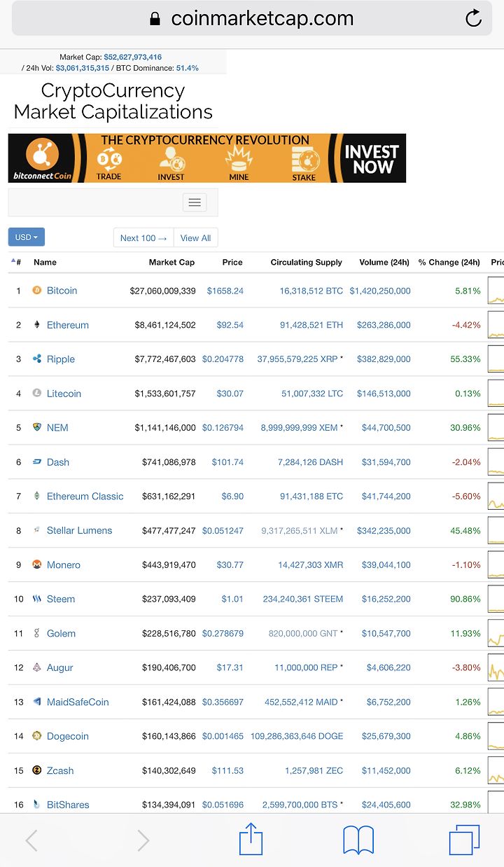Click Zcash price $111.53

point(228,770)
